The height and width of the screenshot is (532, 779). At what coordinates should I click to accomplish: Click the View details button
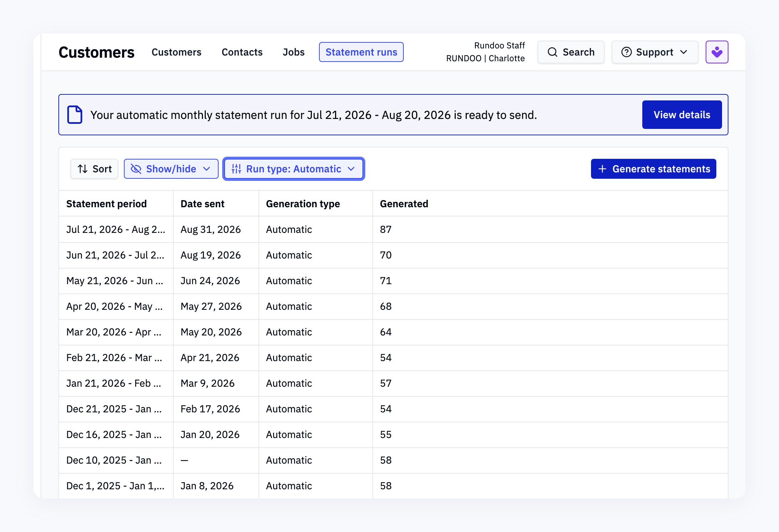coord(682,115)
